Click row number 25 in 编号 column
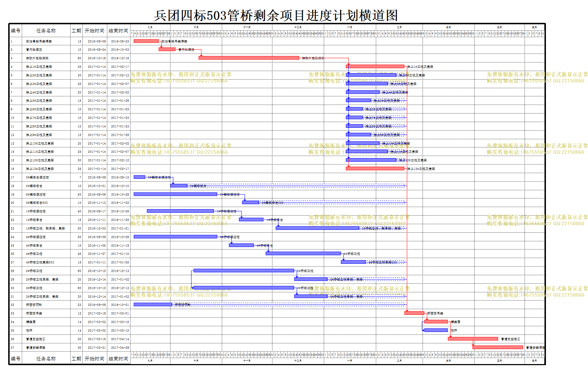 pos(12,246)
